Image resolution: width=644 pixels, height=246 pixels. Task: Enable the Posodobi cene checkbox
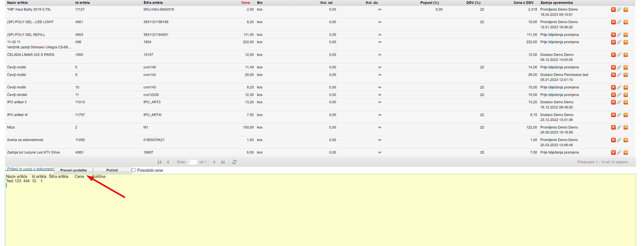[134, 170]
